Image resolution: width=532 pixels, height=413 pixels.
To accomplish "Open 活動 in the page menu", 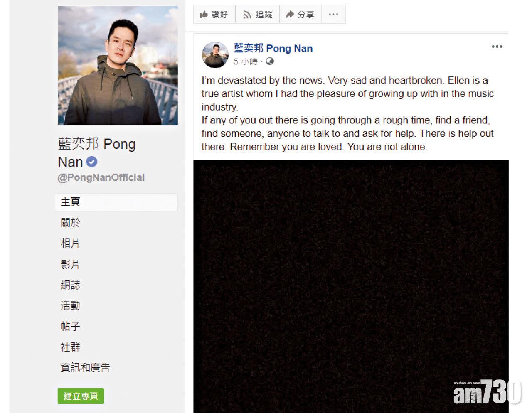I will coord(70,306).
